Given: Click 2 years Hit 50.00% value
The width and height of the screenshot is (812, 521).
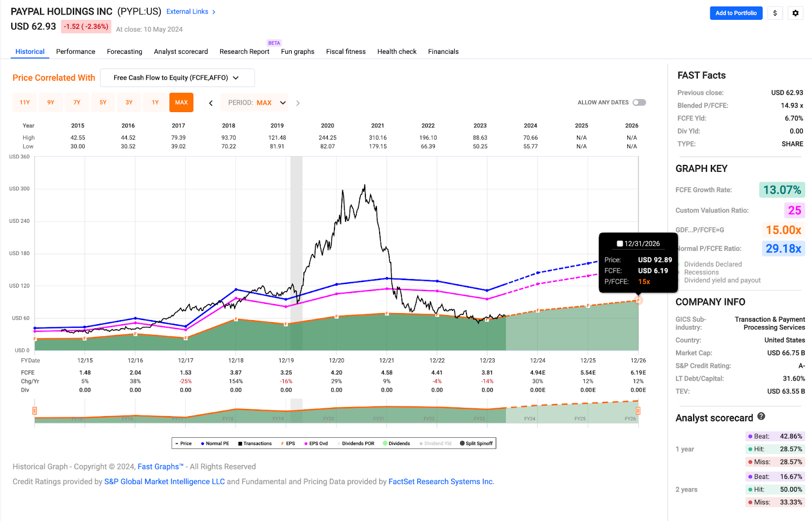Looking at the screenshot, I should click(791, 490).
